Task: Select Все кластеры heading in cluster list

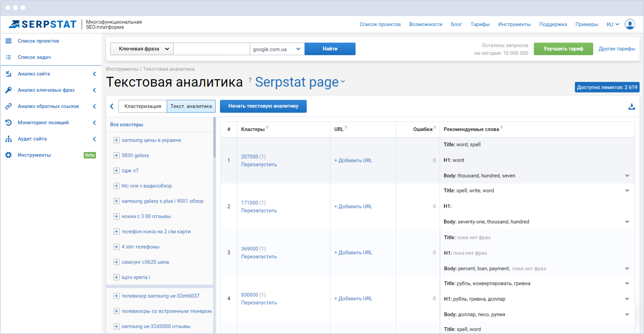Action: 127,125
